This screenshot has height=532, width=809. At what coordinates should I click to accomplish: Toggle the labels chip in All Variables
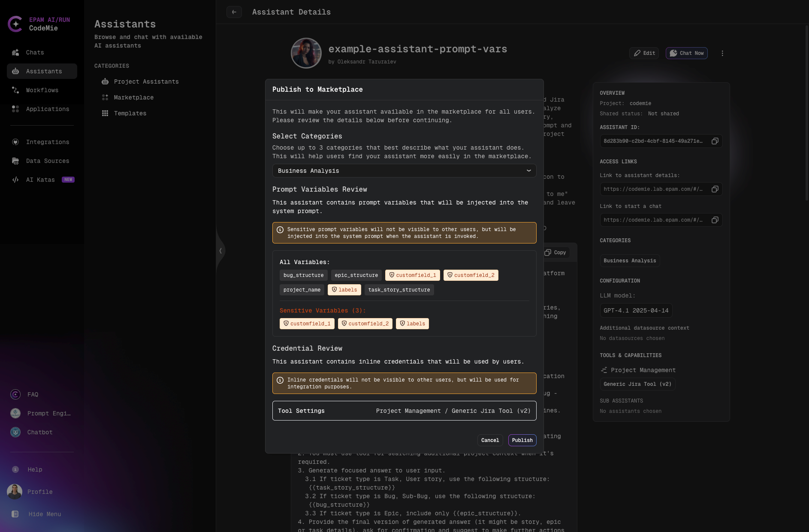[344, 290]
